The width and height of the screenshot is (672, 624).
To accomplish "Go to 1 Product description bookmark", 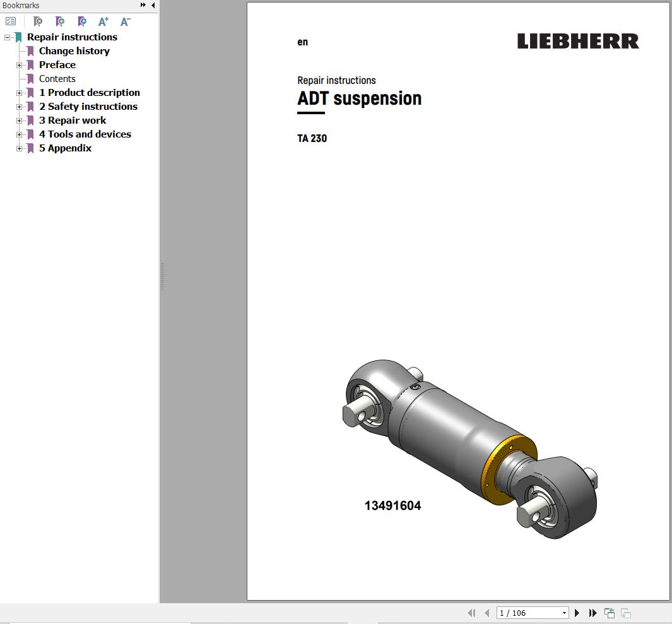I will pyautogui.click(x=90, y=93).
